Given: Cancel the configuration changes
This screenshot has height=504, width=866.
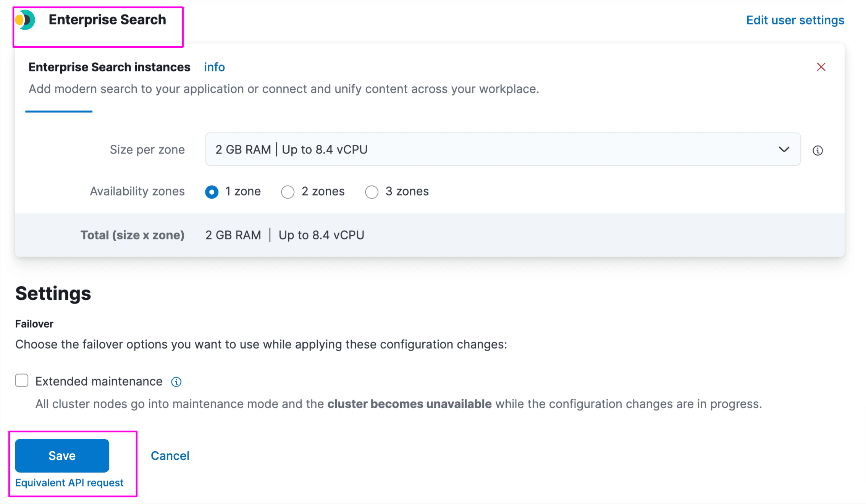Looking at the screenshot, I should [x=170, y=455].
